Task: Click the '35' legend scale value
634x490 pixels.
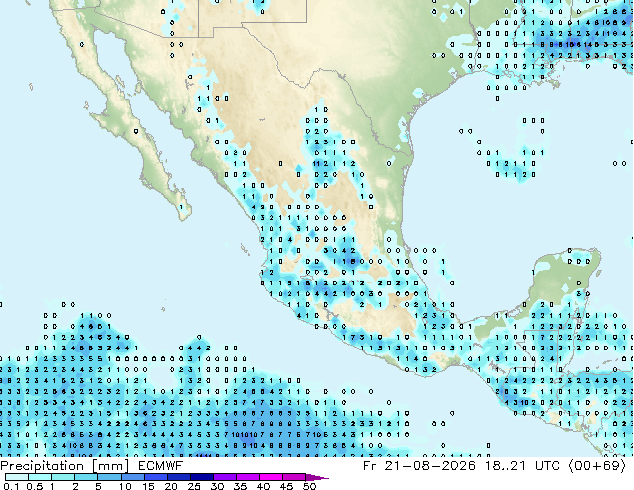Action: click(240, 486)
